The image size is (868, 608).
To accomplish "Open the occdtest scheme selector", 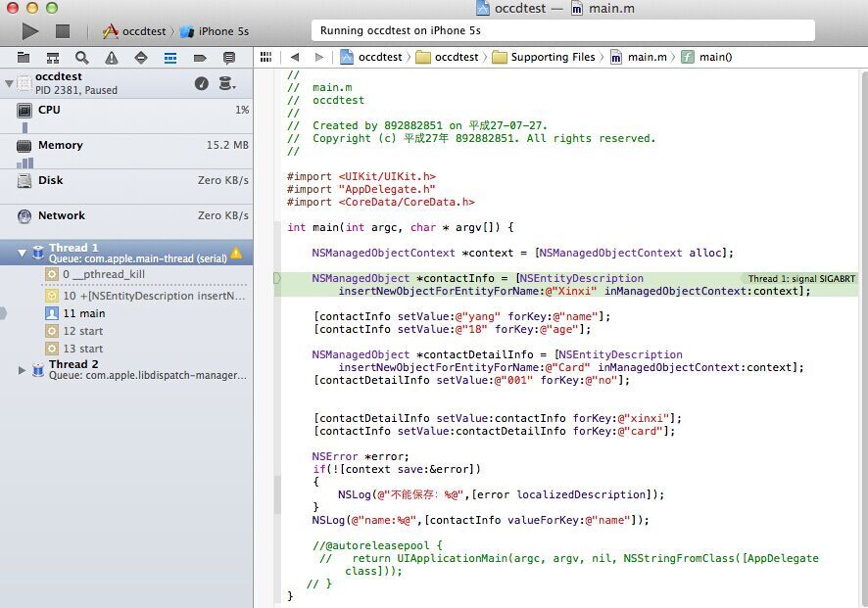I will (x=134, y=31).
